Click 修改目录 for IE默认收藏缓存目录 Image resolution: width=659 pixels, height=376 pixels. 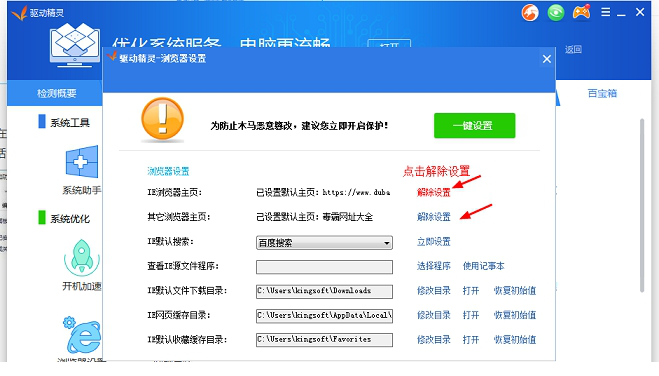click(x=433, y=339)
